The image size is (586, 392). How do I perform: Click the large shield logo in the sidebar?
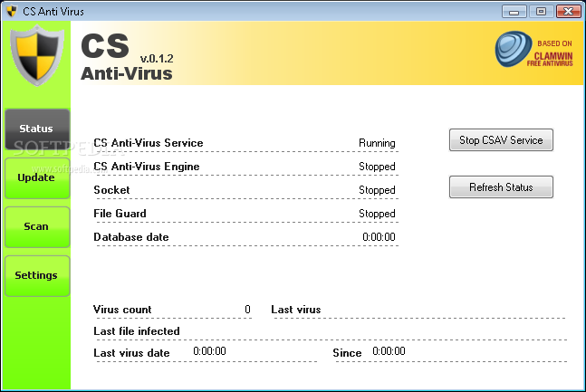pyautogui.click(x=36, y=55)
